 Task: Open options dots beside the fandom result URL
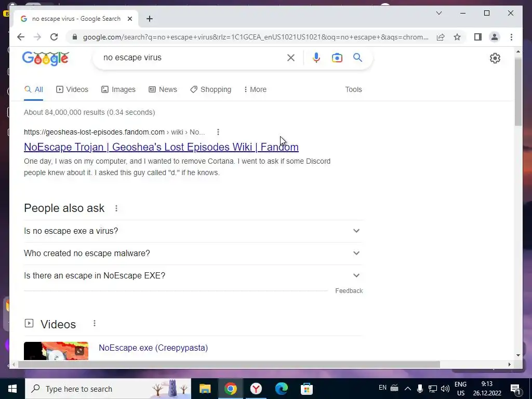coord(218,132)
